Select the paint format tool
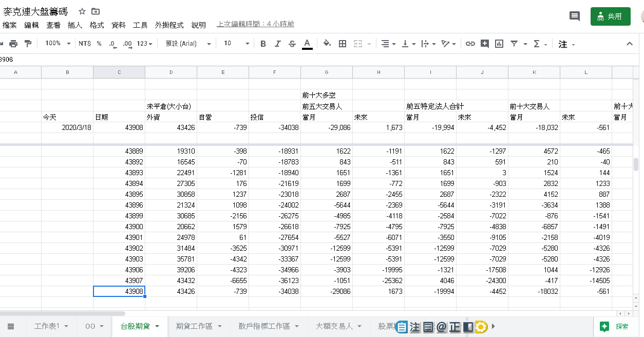Image resolution: width=644 pixels, height=337 pixels. [x=28, y=44]
